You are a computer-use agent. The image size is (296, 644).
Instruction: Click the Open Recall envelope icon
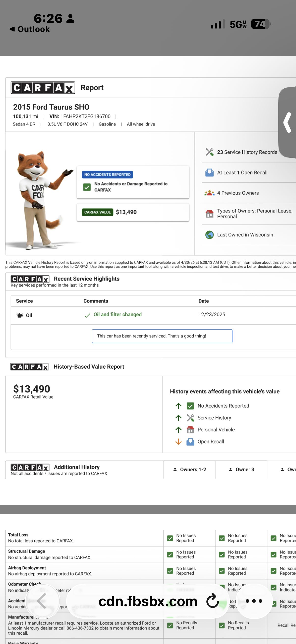pos(209,172)
